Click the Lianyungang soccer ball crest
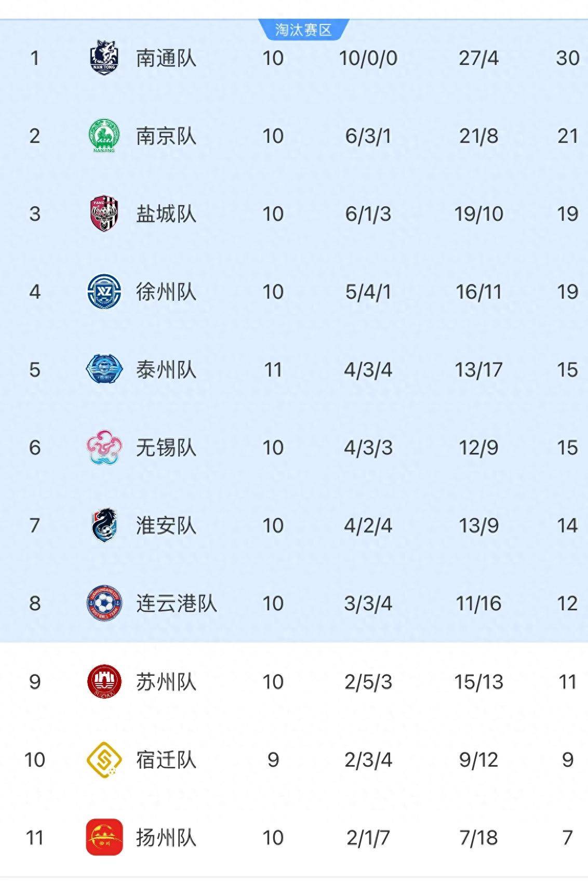Image resolution: width=588 pixels, height=882 pixels. (104, 603)
